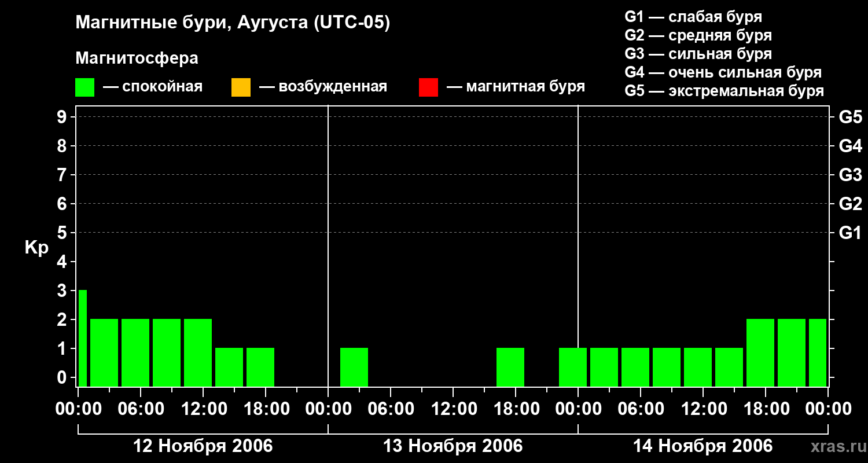Click legend line 'G4 — очень сильная буря'
This screenshot has height=463, width=868.
[723, 72]
